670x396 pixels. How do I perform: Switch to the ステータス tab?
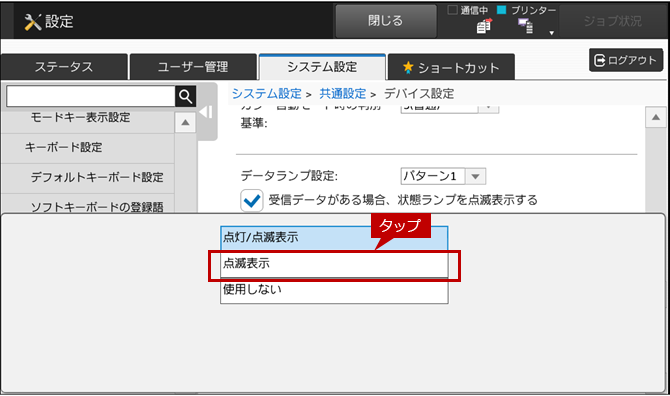(x=64, y=67)
